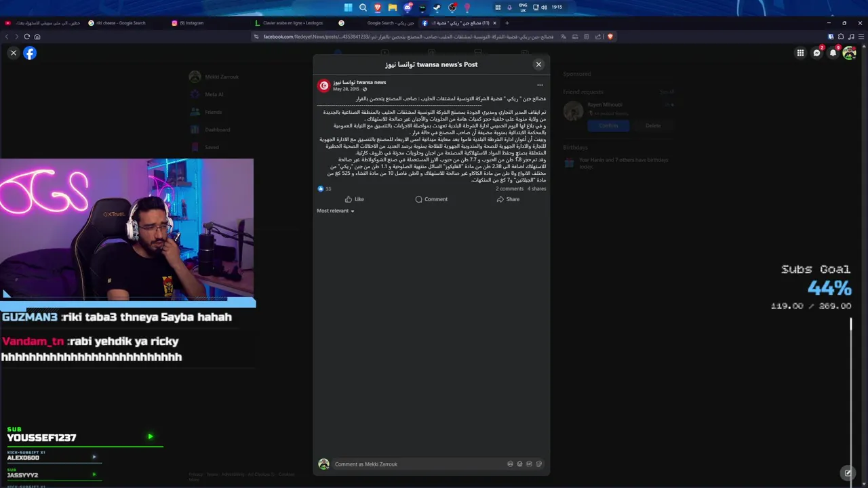868x488 pixels.
Task: Open Brave browser from the taskbar
Action: pos(378,7)
